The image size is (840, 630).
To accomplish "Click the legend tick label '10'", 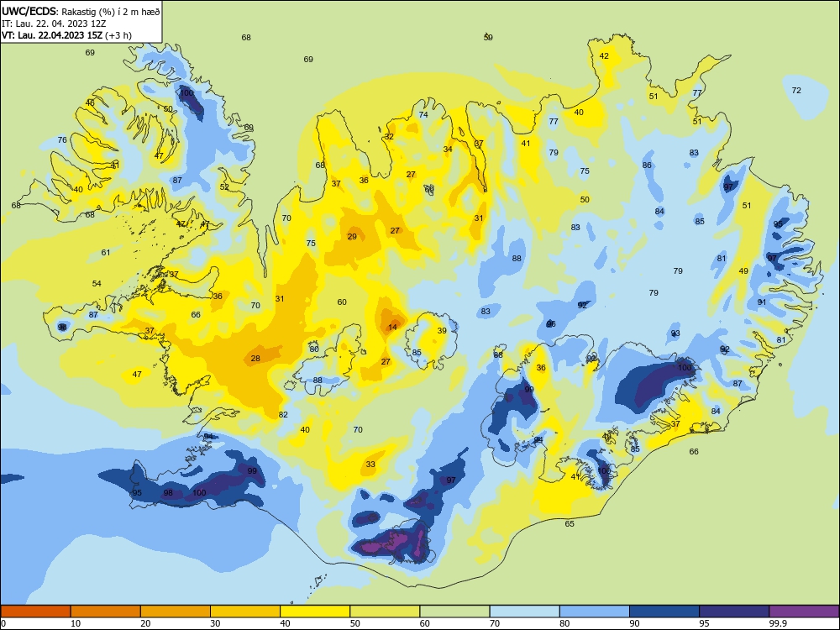I will tap(76, 623).
